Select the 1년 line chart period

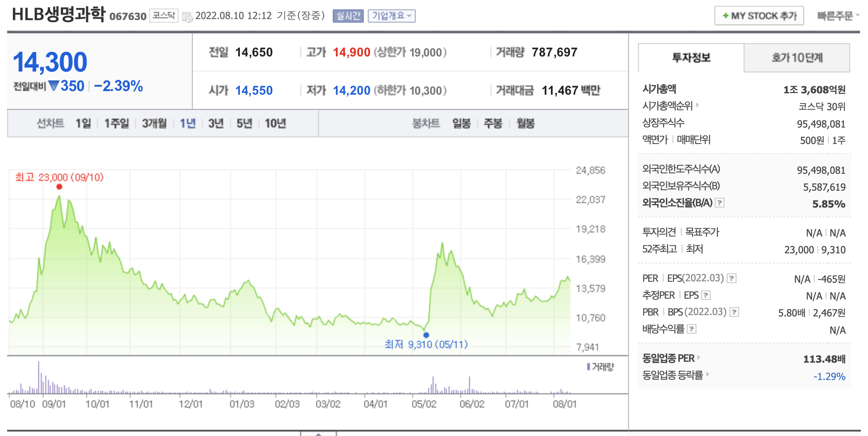click(x=187, y=123)
